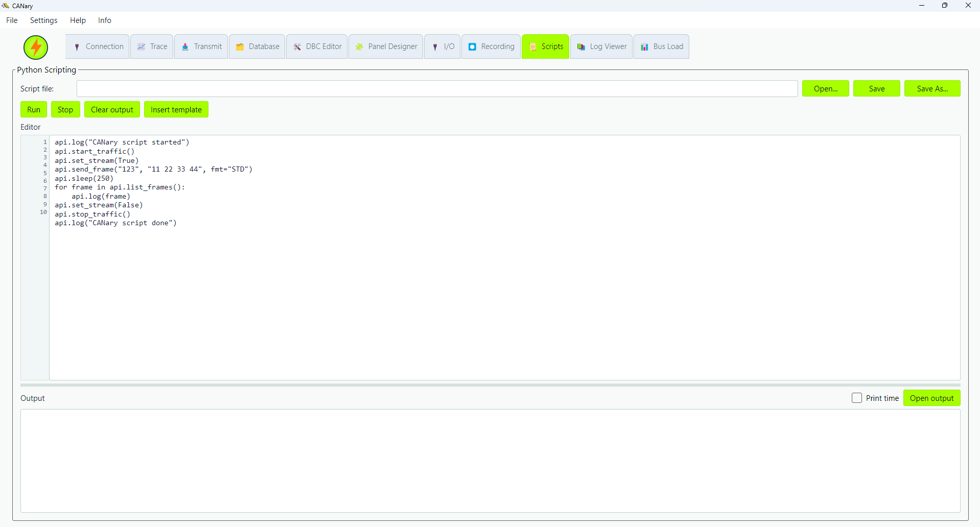980x527 pixels.
Task: Click the "for frame in api.list_frames():" line
Action: click(x=120, y=187)
